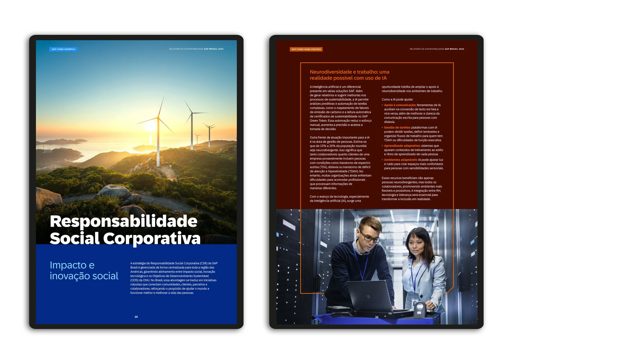Click the 'Ambientes adaptáveis' bullet label
The height and width of the screenshot is (364, 634).
coord(400,160)
